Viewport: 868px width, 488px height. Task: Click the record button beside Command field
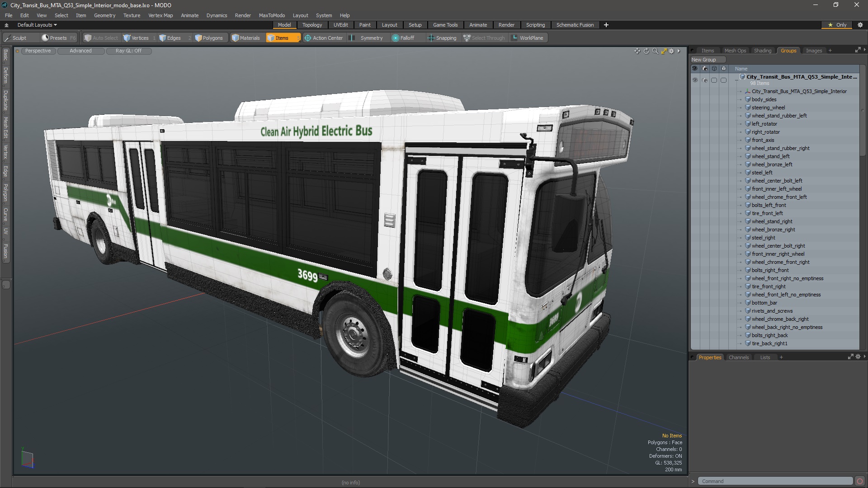(x=860, y=481)
